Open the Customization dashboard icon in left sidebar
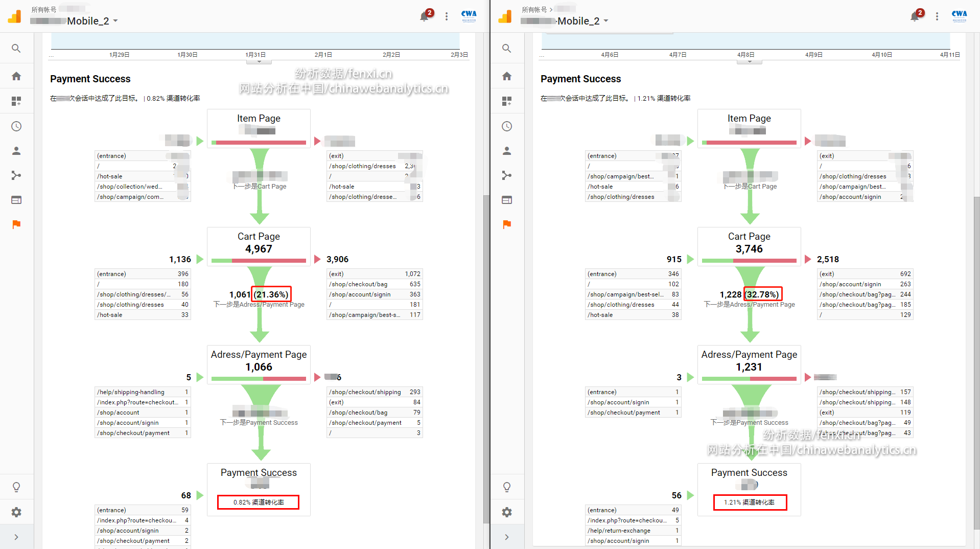Viewport: 980px width, 549px height. tap(16, 101)
